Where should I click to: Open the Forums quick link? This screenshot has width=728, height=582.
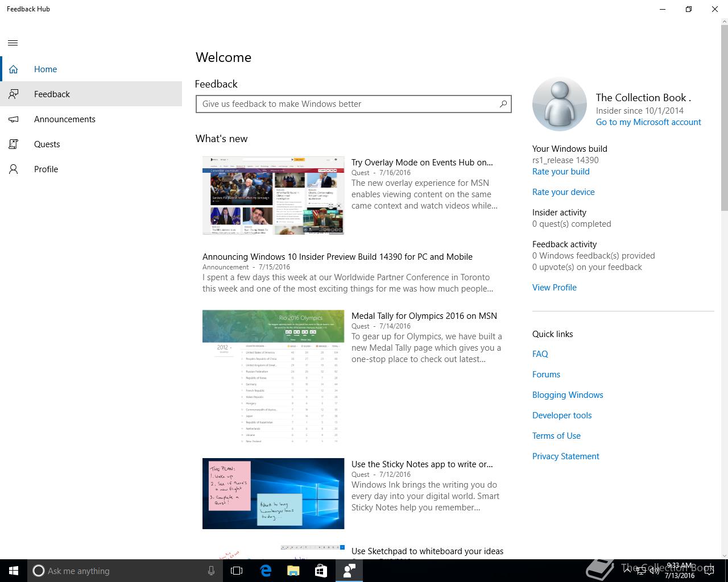(546, 375)
